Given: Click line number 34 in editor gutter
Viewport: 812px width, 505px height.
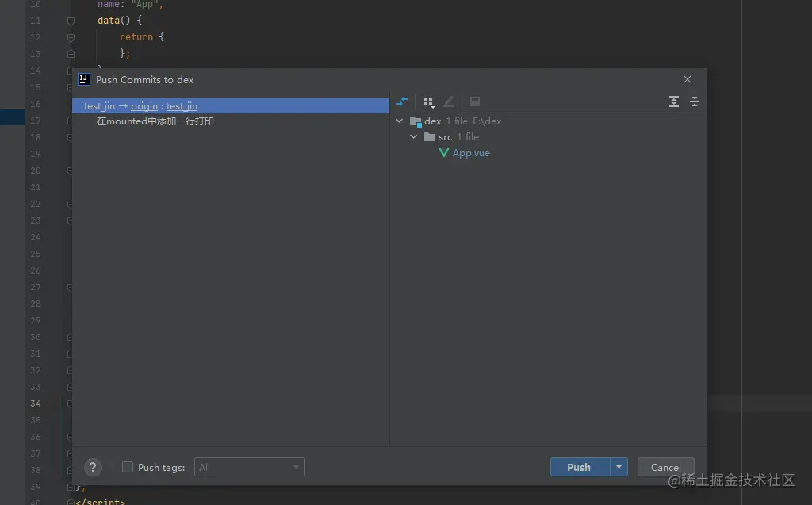Looking at the screenshot, I should pos(35,404).
